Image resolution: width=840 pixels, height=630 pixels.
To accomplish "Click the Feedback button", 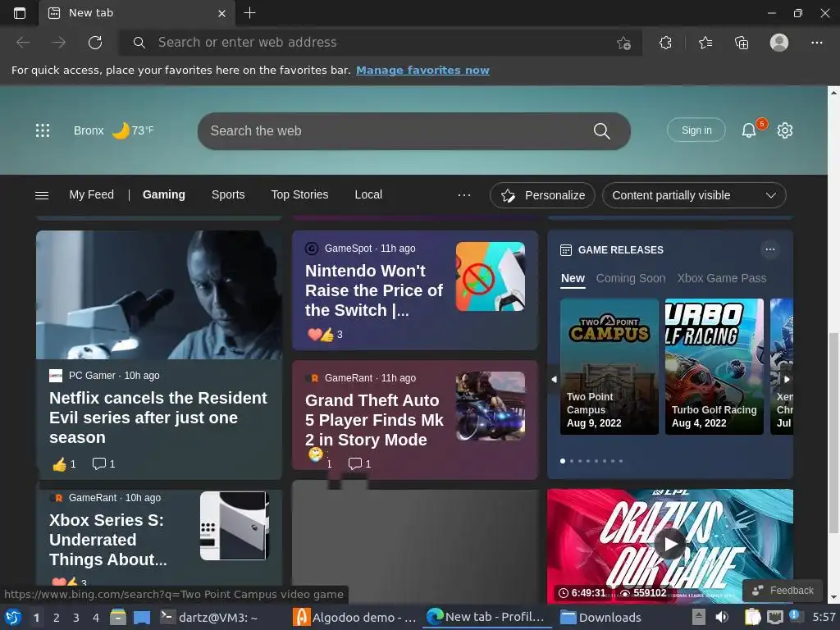I will (782, 591).
